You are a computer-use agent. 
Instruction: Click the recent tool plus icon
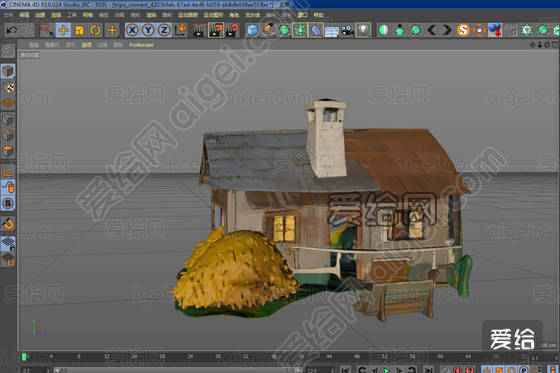click(x=112, y=30)
